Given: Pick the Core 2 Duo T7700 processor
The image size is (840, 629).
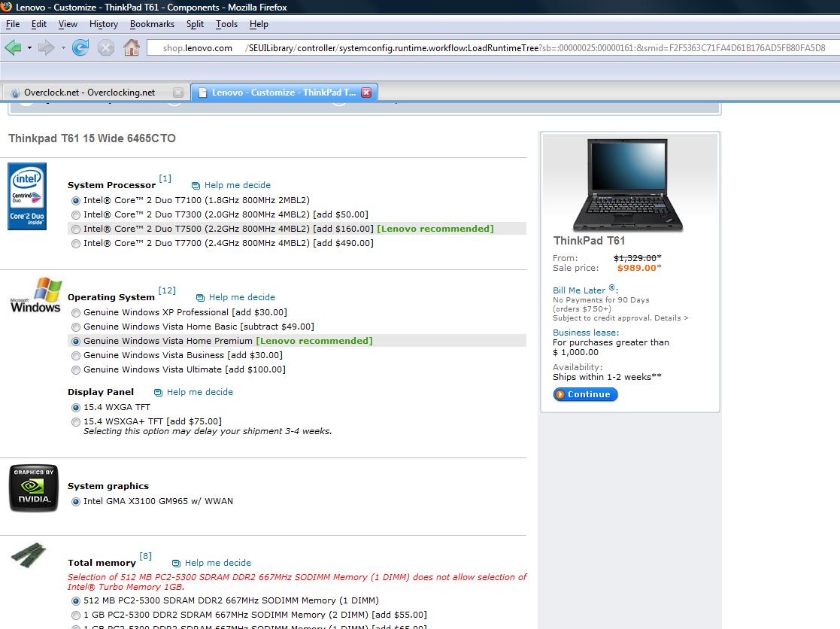Looking at the screenshot, I should 75,244.
